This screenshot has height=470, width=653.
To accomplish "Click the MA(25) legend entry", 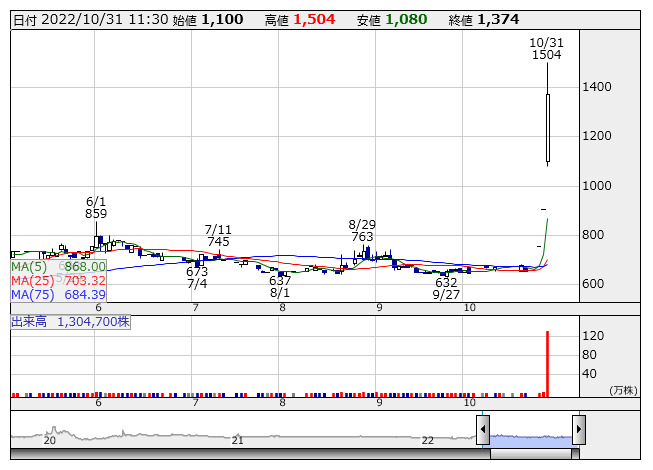I will coord(58,281).
